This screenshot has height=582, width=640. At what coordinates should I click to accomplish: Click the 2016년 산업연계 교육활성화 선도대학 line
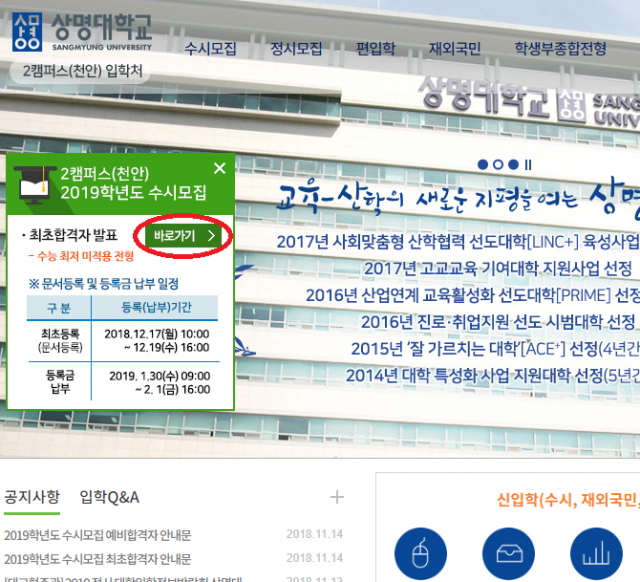click(x=472, y=295)
